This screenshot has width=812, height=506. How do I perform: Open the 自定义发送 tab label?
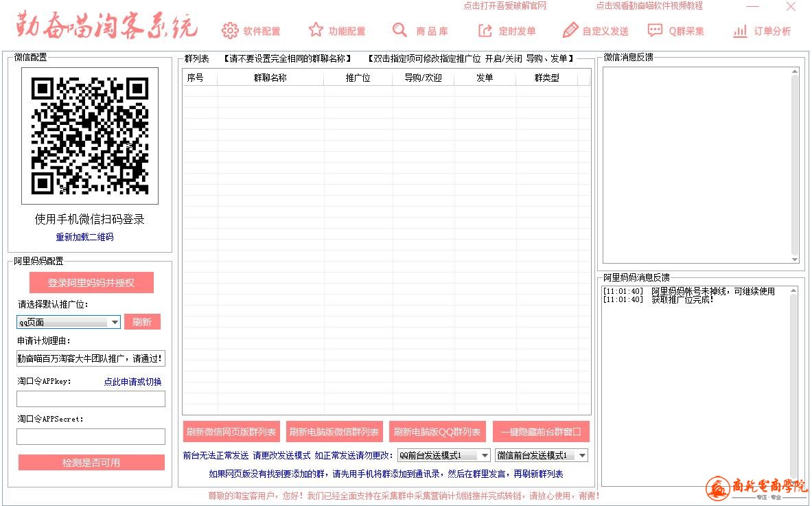(605, 32)
